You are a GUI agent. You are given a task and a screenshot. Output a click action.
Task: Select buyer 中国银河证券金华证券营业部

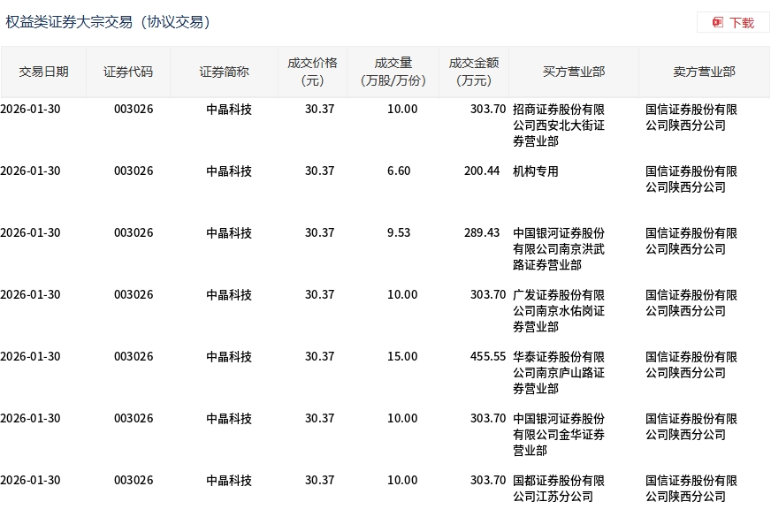(559, 435)
